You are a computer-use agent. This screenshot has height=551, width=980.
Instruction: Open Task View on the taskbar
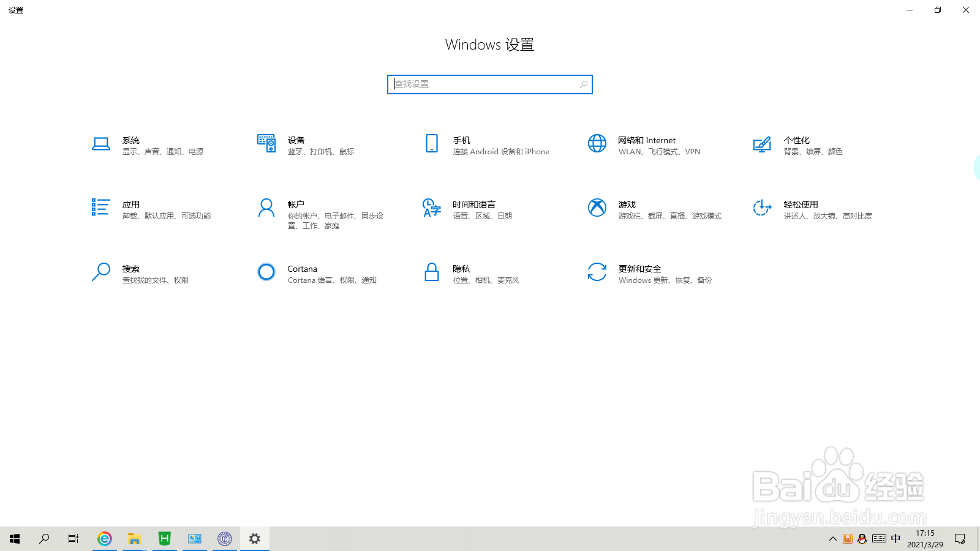point(73,539)
